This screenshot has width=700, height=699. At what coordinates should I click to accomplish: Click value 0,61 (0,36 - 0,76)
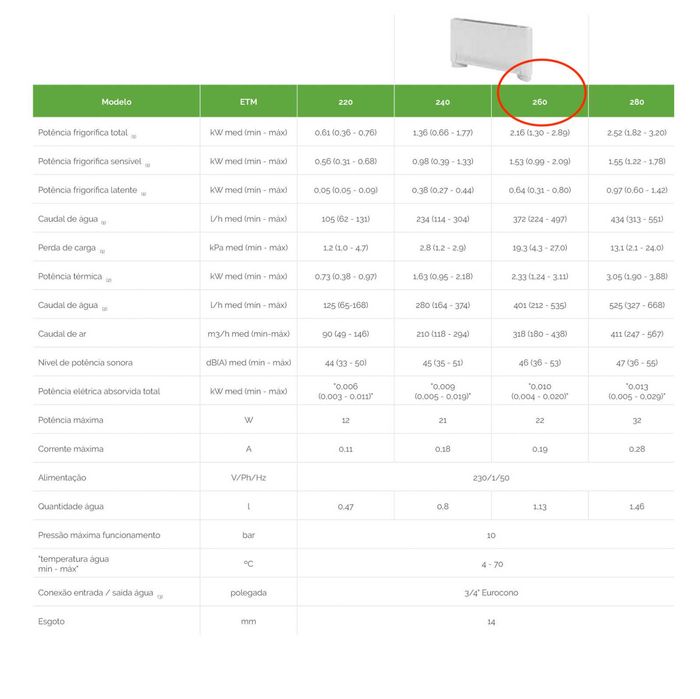click(x=346, y=133)
